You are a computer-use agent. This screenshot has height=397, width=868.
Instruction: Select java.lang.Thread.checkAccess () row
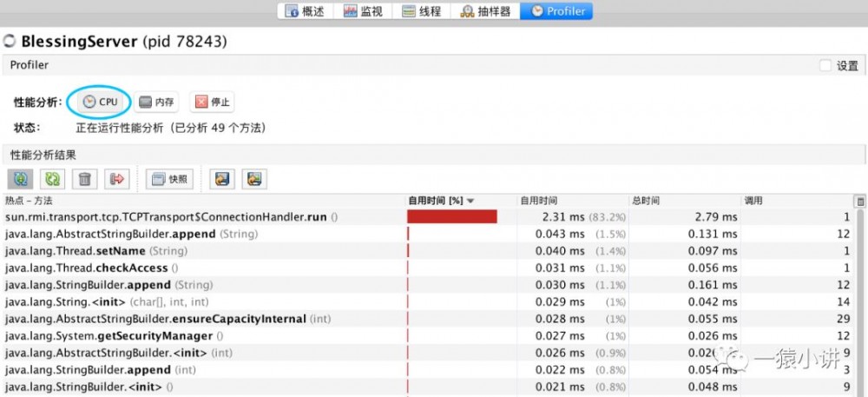click(428, 268)
